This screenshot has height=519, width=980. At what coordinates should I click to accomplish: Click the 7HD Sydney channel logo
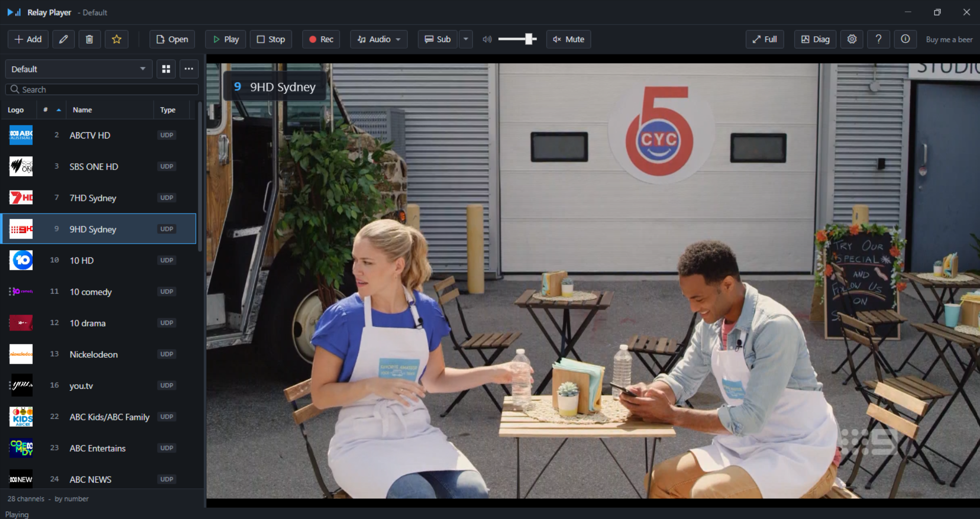(21, 198)
